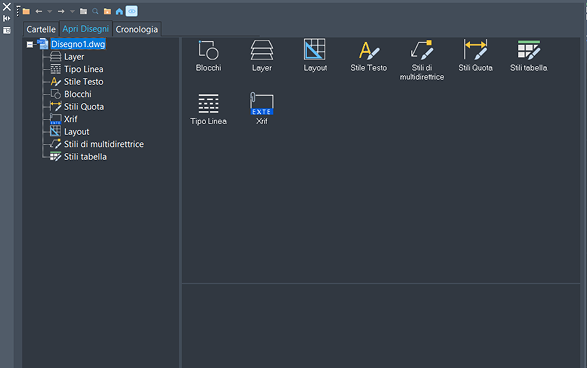Image resolution: width=587 pixels, height=368 pixels.
Task: Open the Forward history dropdown arrow
Action: click(x=72, y=11)
